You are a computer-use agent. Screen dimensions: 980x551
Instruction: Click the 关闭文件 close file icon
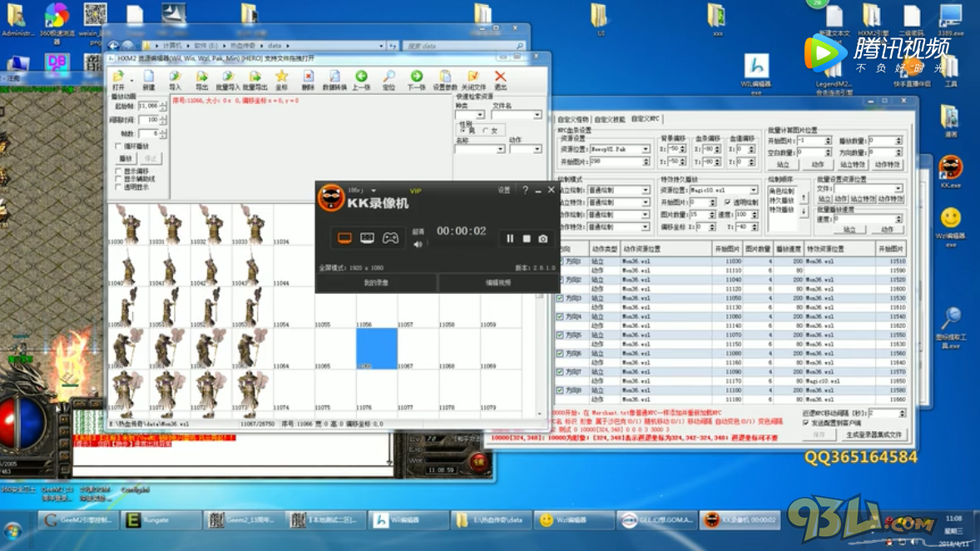(473, 79)
